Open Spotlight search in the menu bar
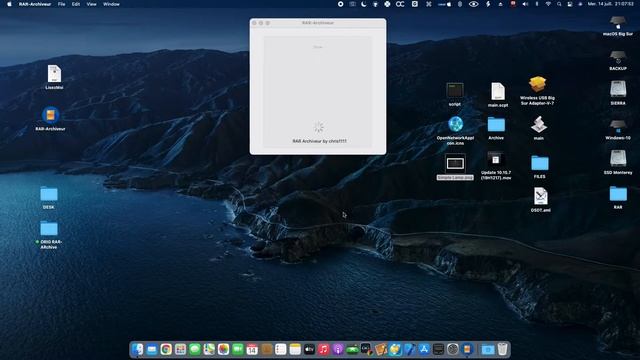640x360 pixels. point(559,4)
